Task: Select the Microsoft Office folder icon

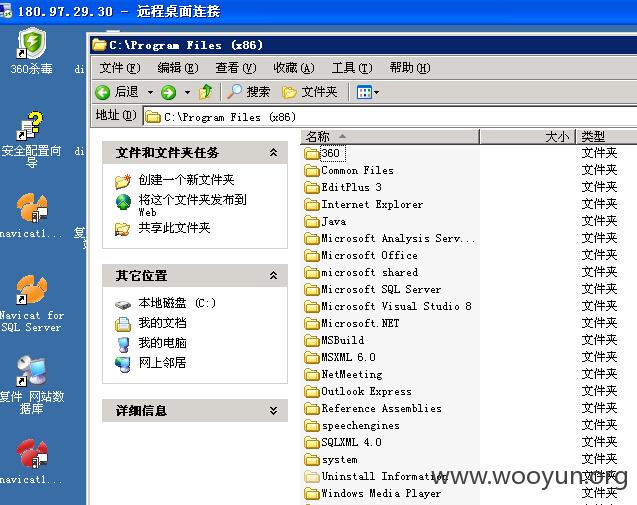Action: [312, 256]
